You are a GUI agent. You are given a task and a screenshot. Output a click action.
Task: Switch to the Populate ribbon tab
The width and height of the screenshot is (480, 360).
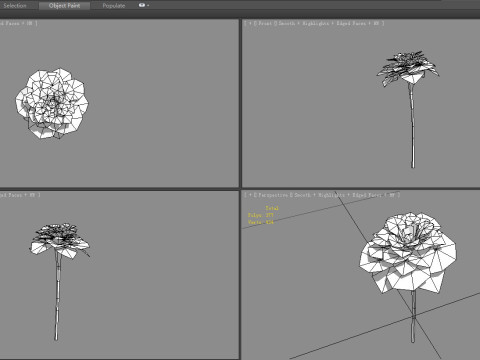pyautogui.click(x=114, y=6)
